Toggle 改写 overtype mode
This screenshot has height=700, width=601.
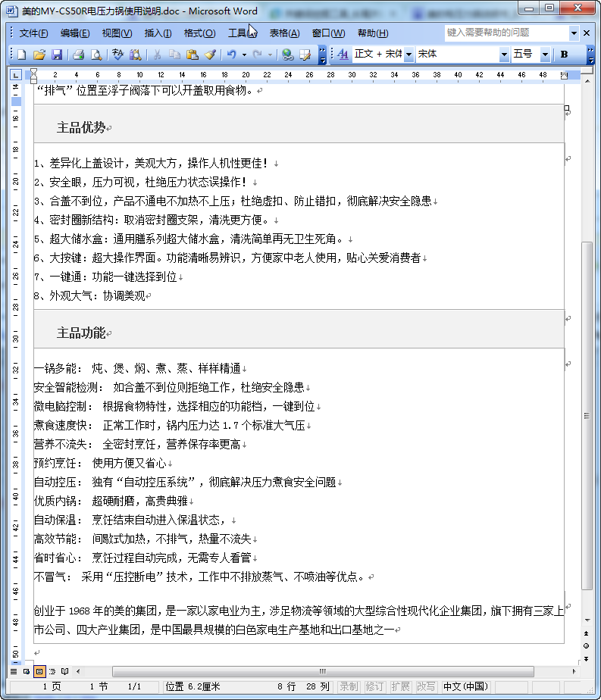425,686
